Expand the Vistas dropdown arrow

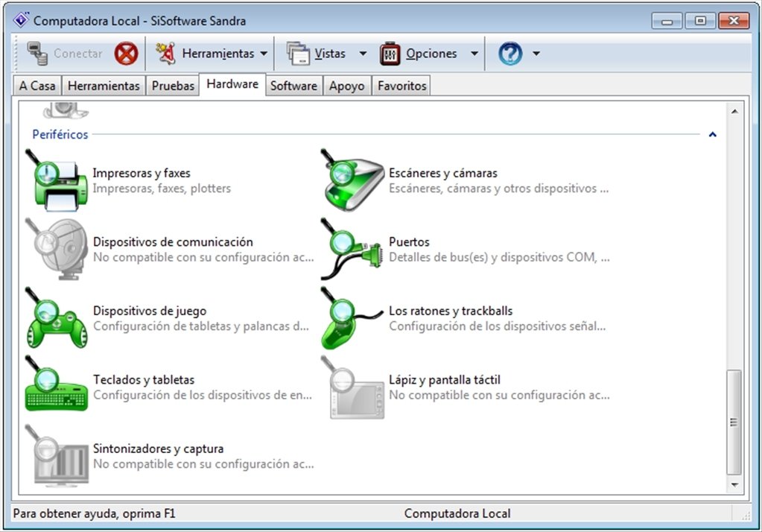coord(363,54)
